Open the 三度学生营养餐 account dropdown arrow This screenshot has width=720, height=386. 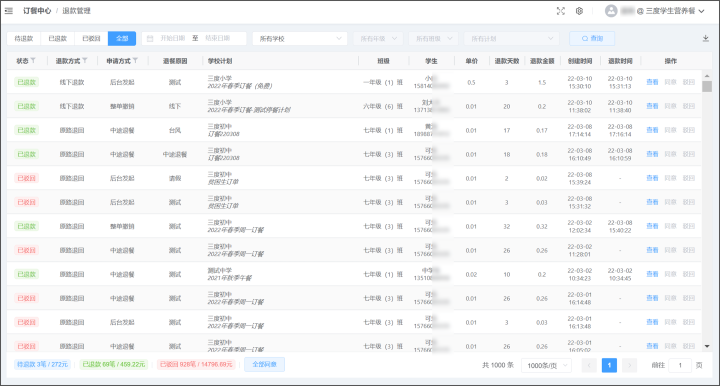[701, 11]
